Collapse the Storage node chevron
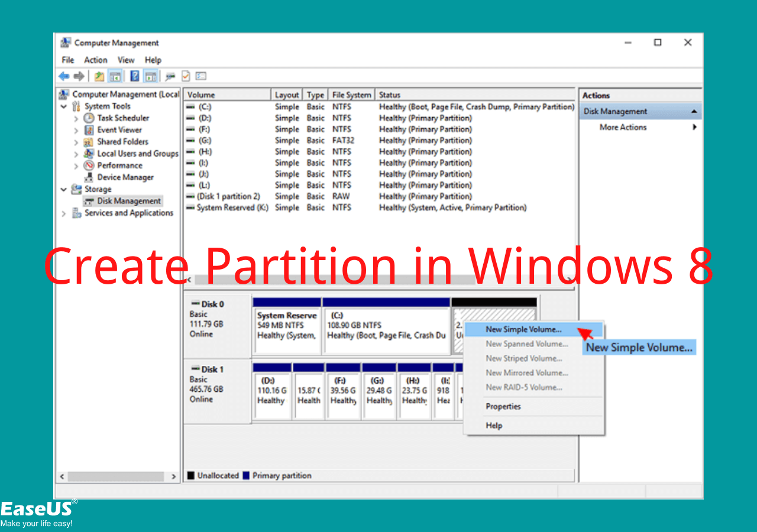 [x=63, y=189]
